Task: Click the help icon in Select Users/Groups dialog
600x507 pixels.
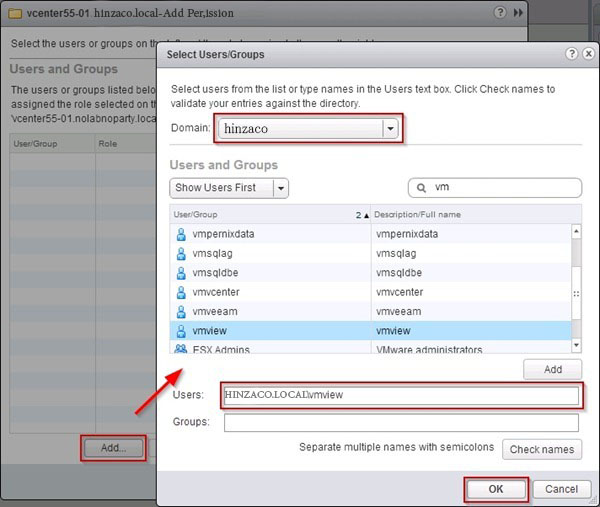Action: tap(571, 54)
